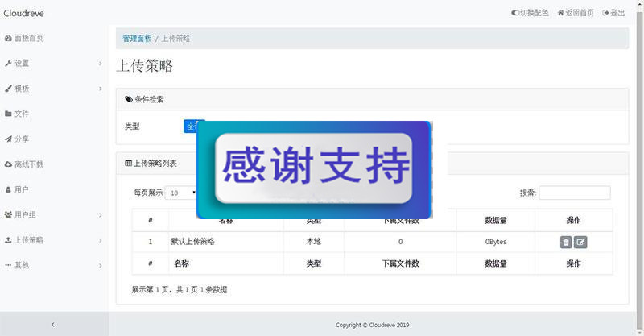Image resolution: width=644 pixels, height=336 pixels.
Task: Click 退出 logout link
Action: pos(613,13)
